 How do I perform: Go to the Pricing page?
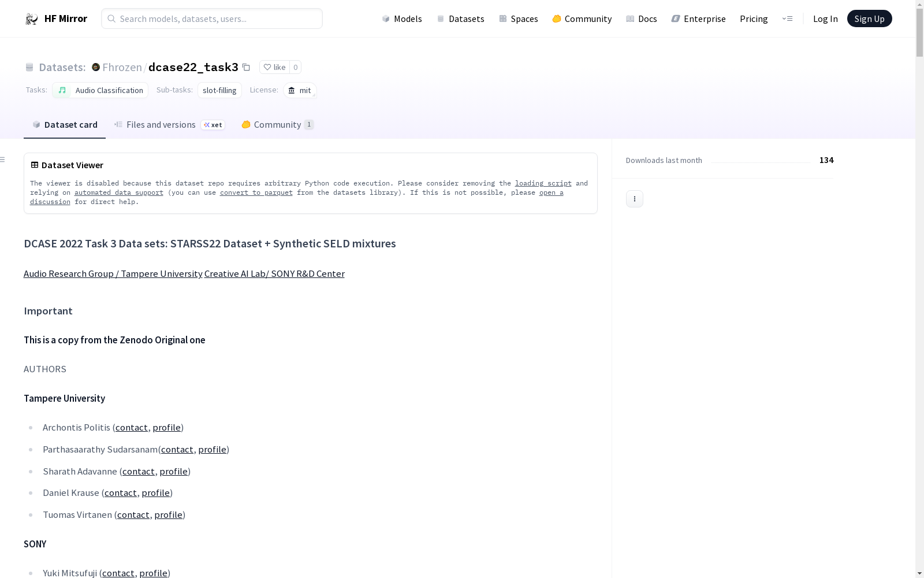[754, 18]
